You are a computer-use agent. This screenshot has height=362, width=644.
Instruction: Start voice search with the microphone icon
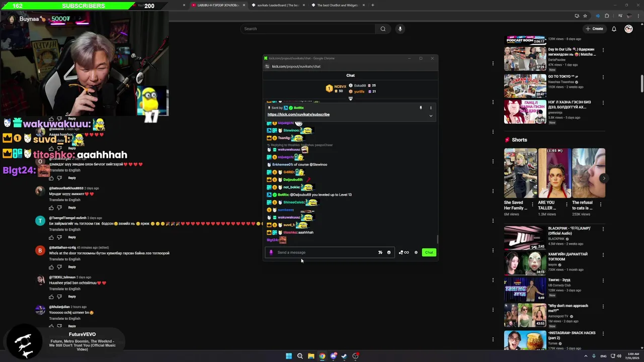point(400,29)
